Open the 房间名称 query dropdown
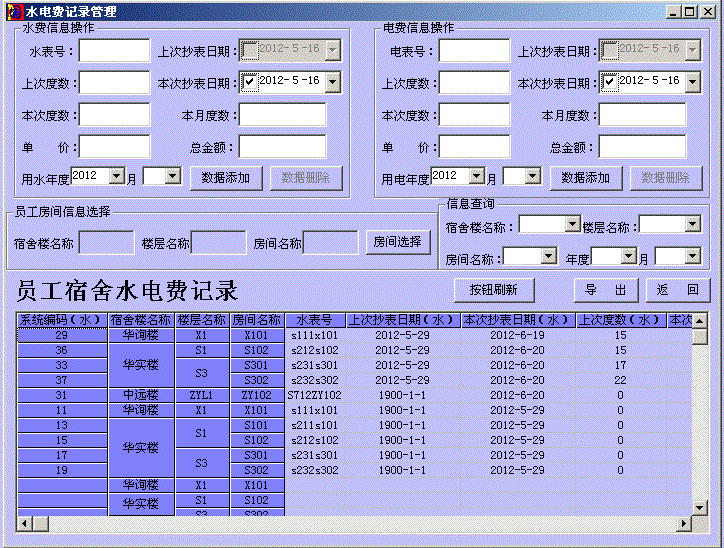This screenshot has width=724, height=548. 548,256
